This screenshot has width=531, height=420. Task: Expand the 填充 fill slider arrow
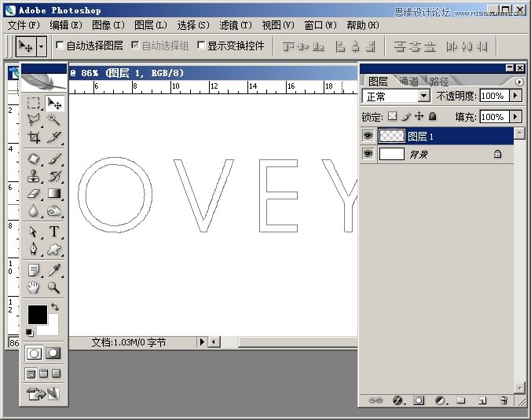[515, 116]
